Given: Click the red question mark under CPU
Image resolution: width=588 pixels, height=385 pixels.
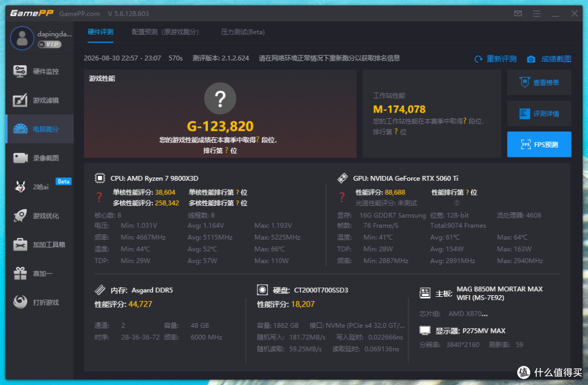Looking at the screenshot, I should tap(100, 197).
